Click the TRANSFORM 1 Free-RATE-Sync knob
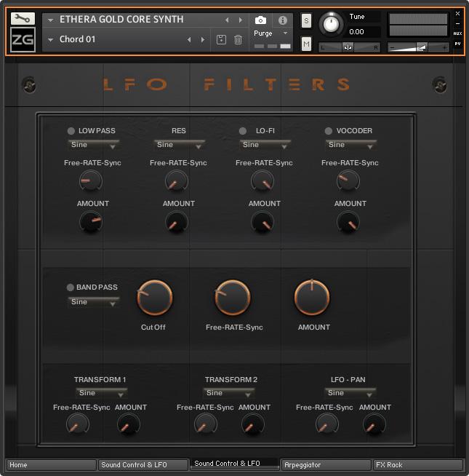 click(x=78, y=424)
